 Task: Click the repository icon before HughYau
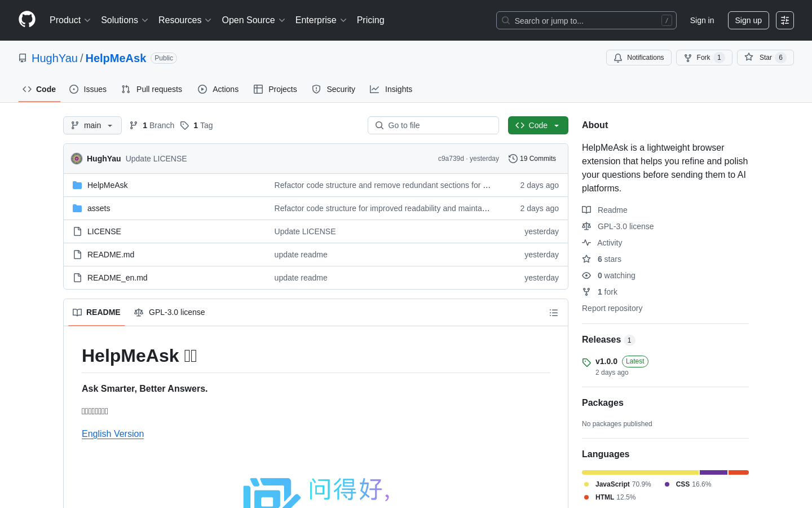pyautogui.click(x=23, y=58)
